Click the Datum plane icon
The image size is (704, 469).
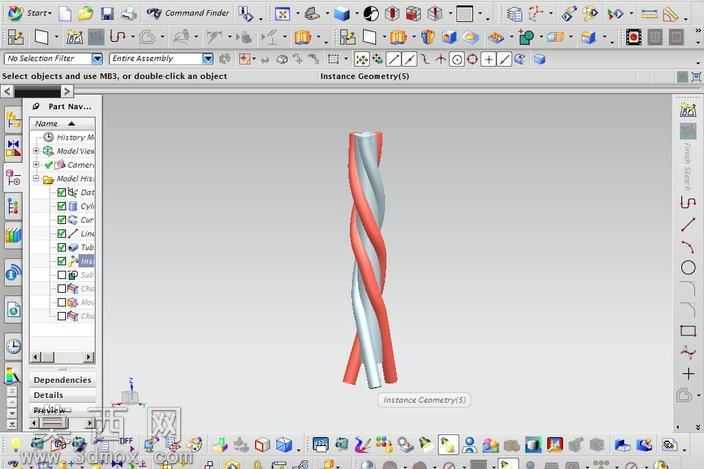pyautogui.click(x=41, y=37)
